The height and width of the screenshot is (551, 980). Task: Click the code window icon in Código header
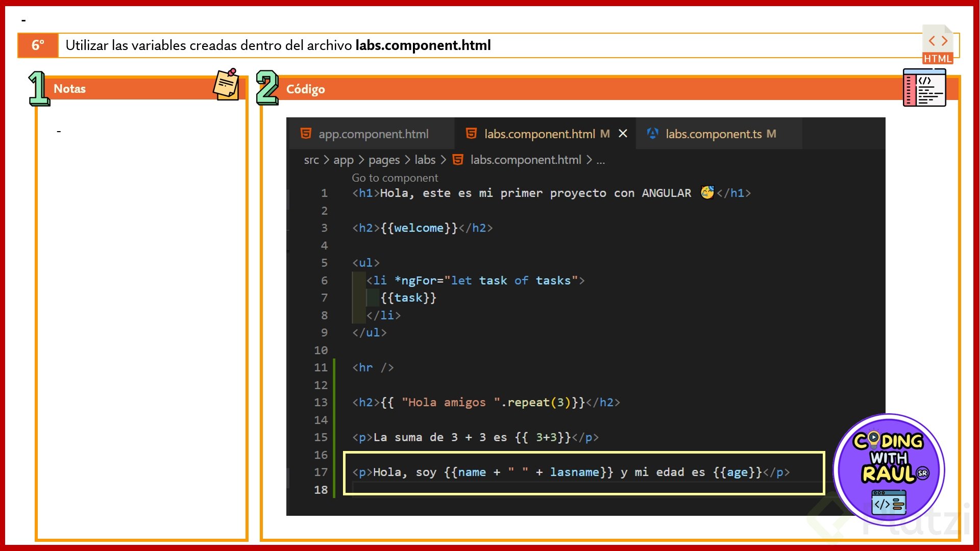click(x=924, y=88)
